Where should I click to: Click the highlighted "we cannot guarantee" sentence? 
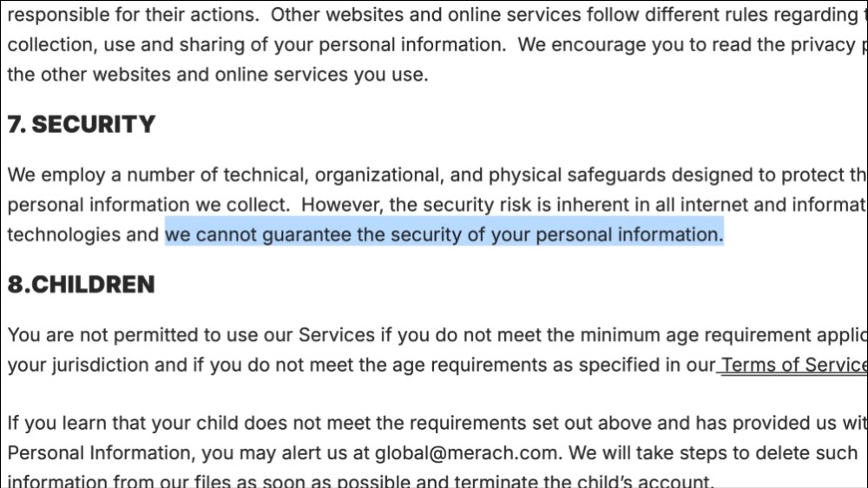point(444,234)
